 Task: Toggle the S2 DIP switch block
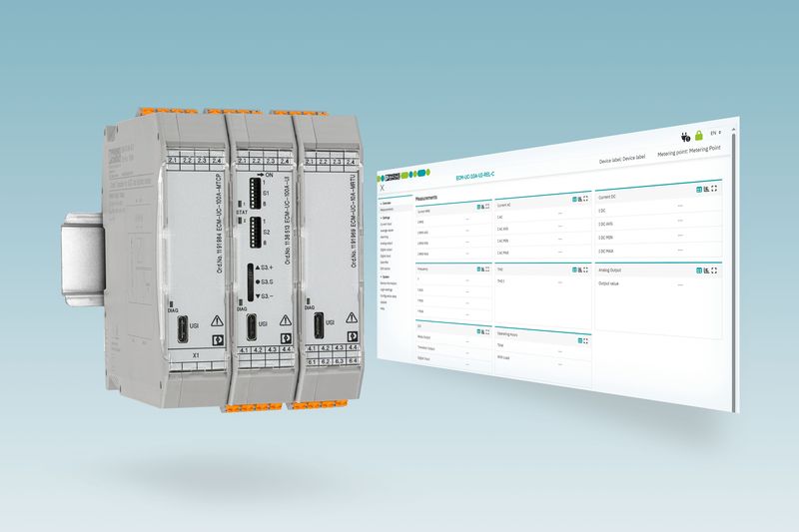255,233
